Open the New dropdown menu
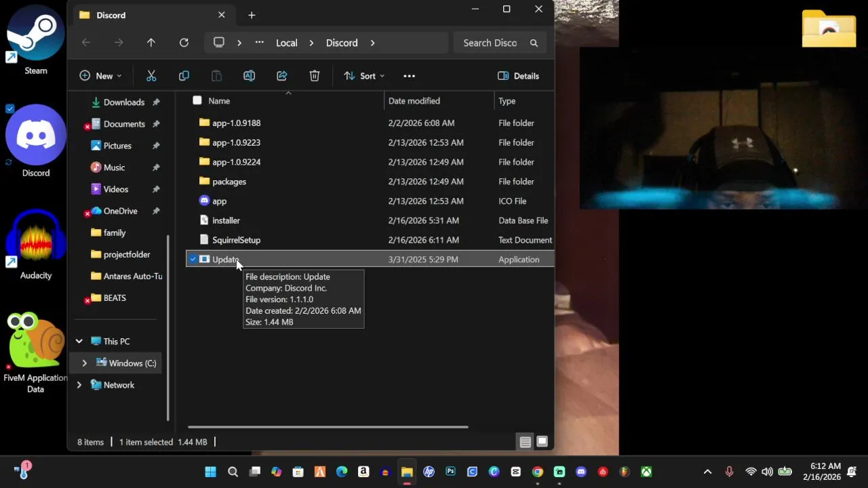The width and height of the screenshot is (868, 488). tap(100, 76)
